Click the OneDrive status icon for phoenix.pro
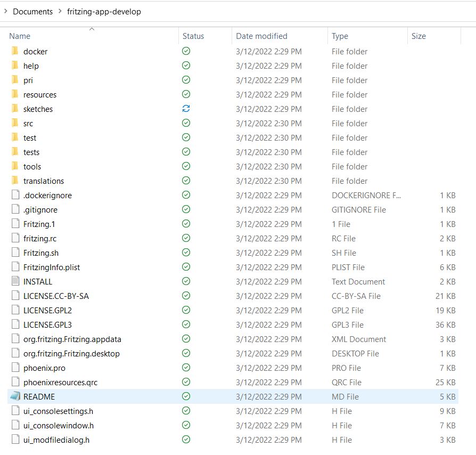 coord(186,368)
